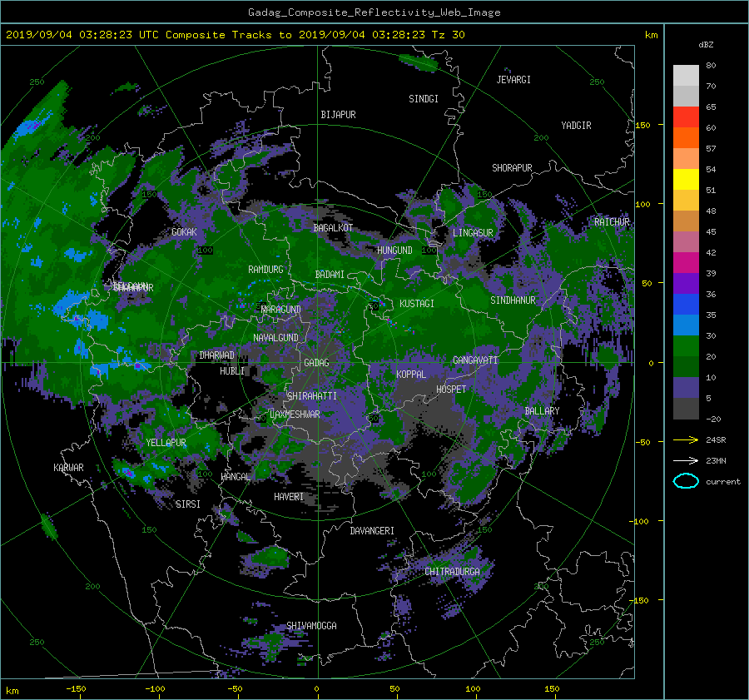Click the NARAGUND city label
This screenshot has width=749, height=700.
click(x=281, y=310)
